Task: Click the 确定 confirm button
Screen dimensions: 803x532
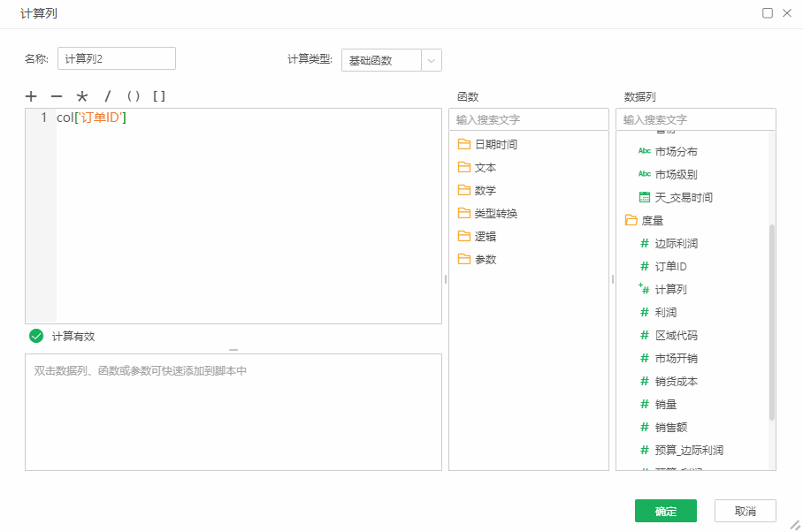Action: click(665, 511)
